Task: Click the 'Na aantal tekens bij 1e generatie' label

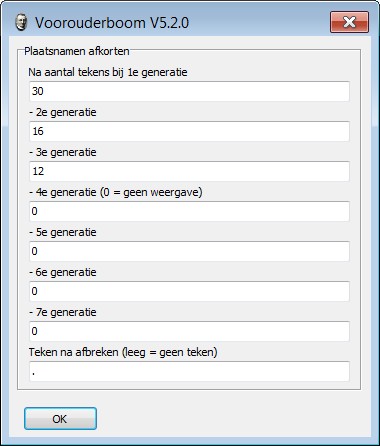Action: (x=108, y=72)
